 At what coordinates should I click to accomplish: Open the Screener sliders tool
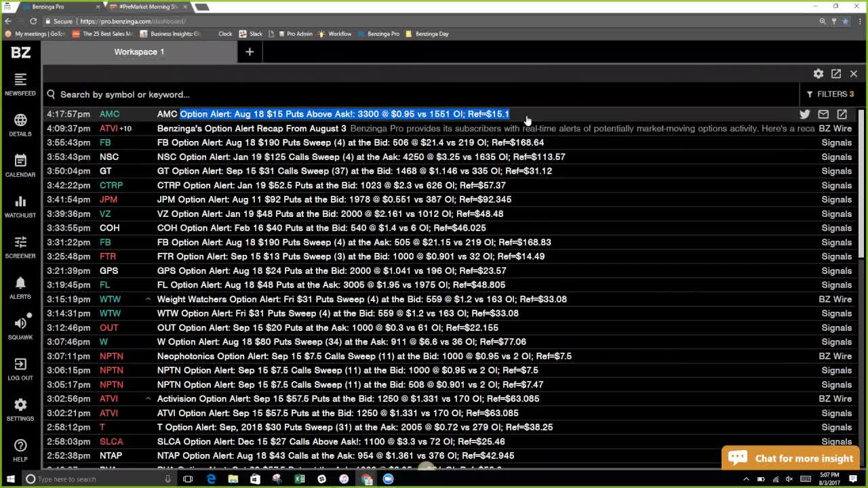click(x=20, y=247)
